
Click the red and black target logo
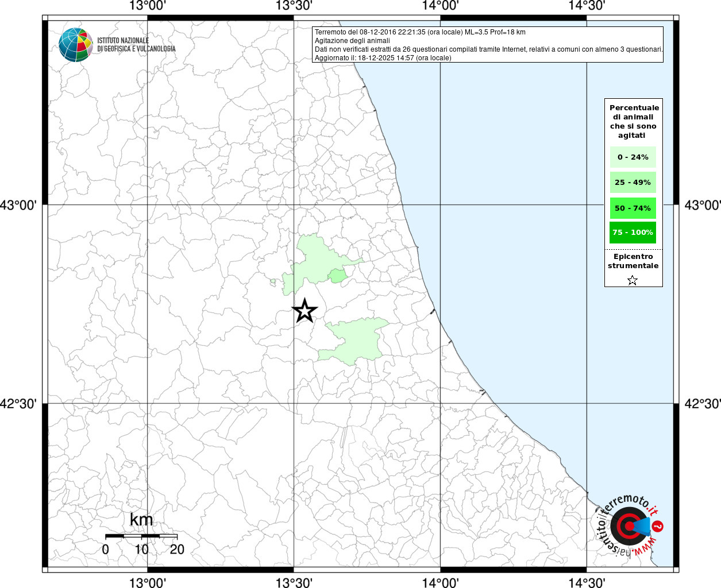627,526
